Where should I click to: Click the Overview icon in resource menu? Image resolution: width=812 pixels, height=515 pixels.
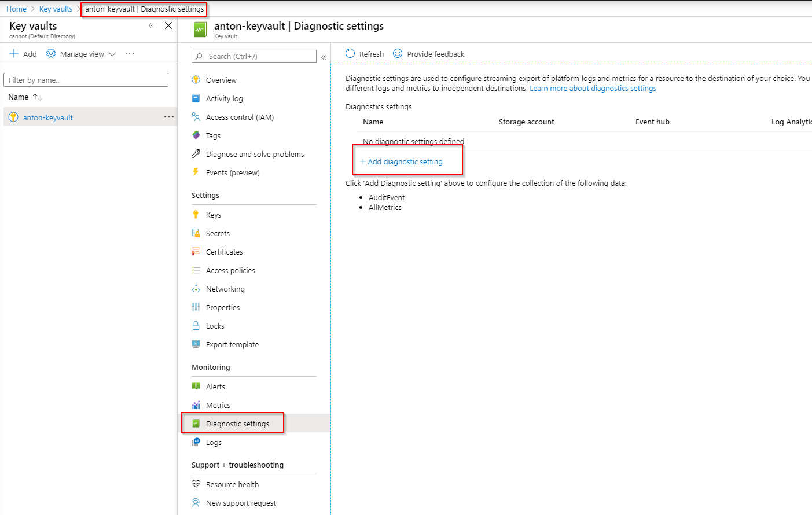pos(196,80)
